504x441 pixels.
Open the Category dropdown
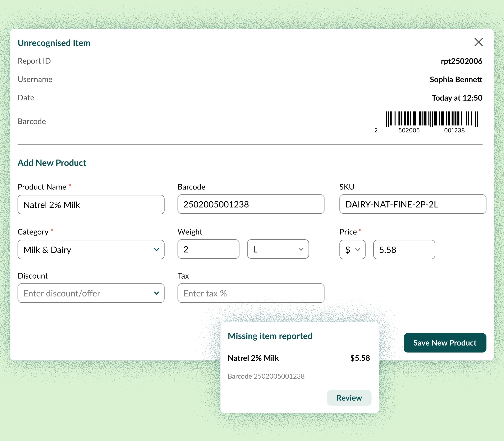91,249
